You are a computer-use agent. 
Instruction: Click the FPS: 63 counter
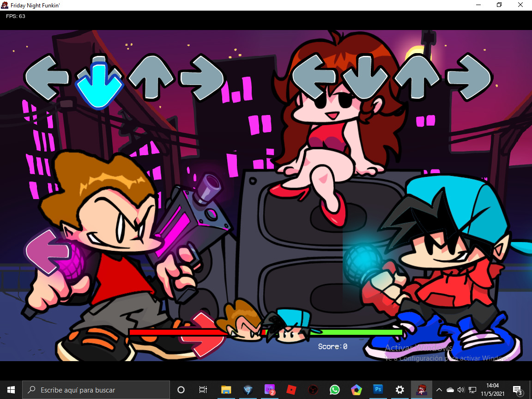tap(16, 16)
